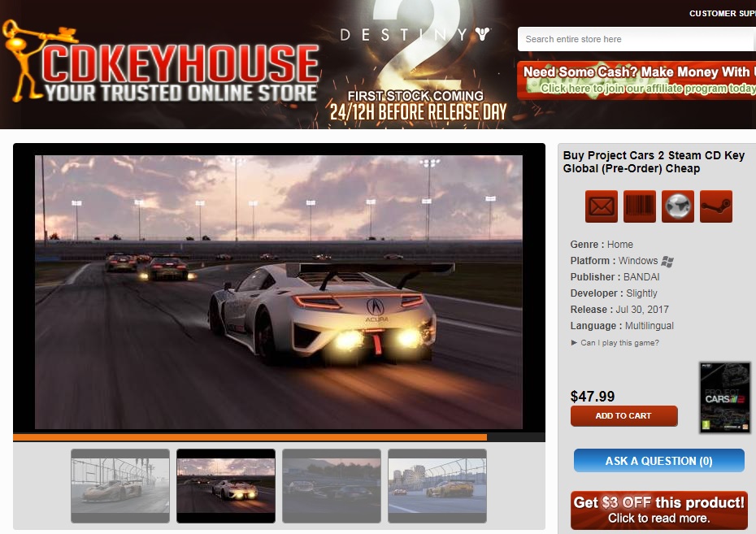756x534 pixels.
Task: Expand Can I play this game
Action: 615,343
